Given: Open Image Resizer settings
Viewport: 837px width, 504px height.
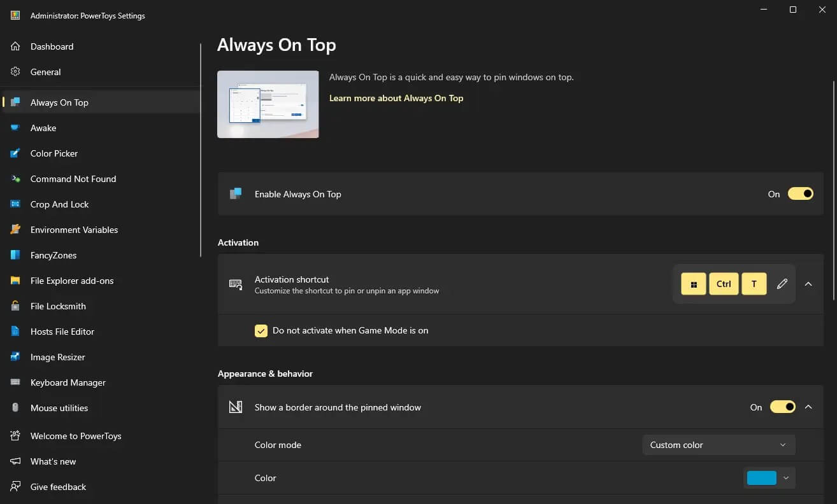Looking at the screenshot, I should click(101, 357).
